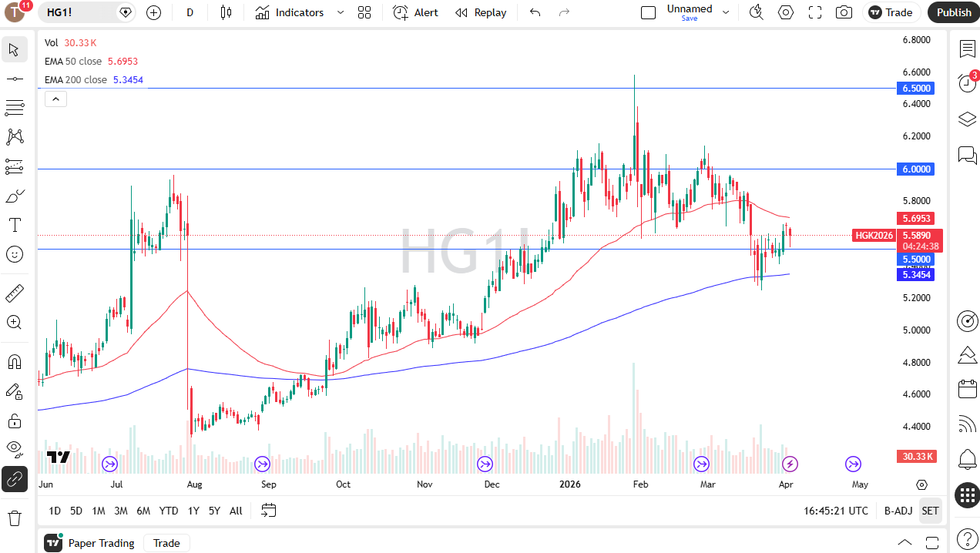This screenshot has width=980, height=553.
Task: Open quick search icon
Action: (x=756, y=12)
